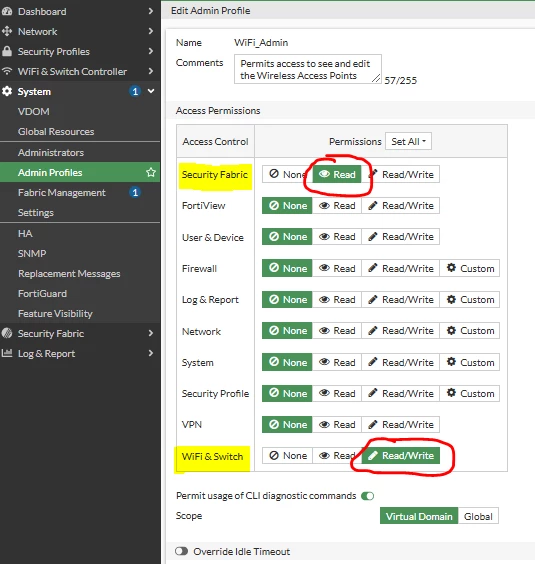Image resolution: width=535 pixels, height=564 pixels.
Task: Set WiFi & Switch permission to Read
Action: tap(337, 456)
